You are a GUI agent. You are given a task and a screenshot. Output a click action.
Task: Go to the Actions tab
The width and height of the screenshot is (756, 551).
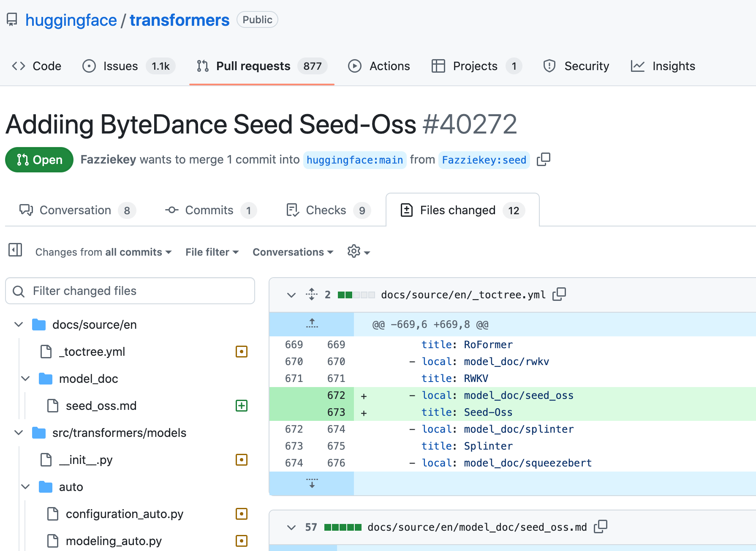[379, 66]
